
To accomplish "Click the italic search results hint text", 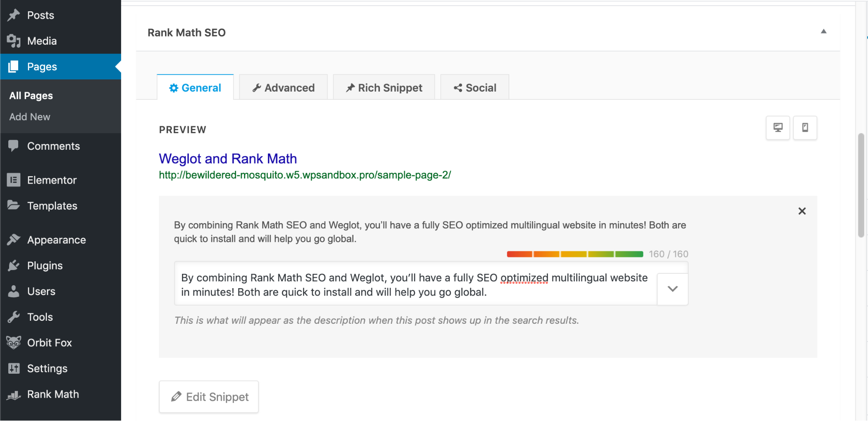I will 376,320.
